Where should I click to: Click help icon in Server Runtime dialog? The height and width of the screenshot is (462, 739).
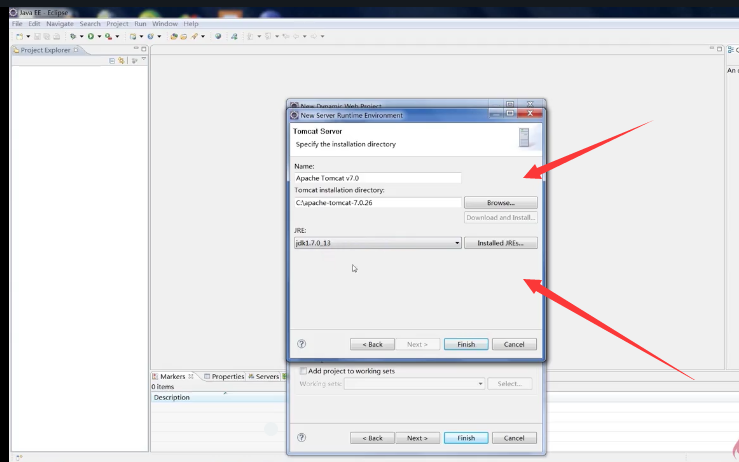pos(302,344)
